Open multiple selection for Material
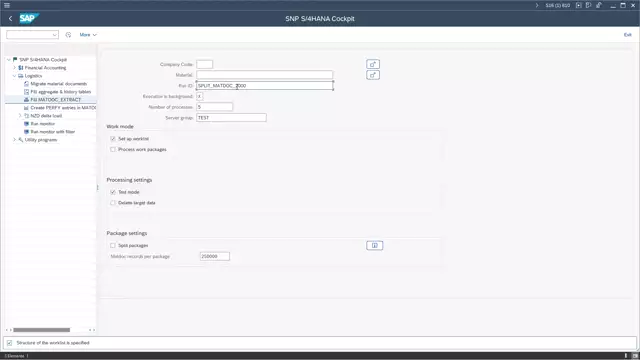Viewport: 640px width, 360px height. tap(373, 75)
